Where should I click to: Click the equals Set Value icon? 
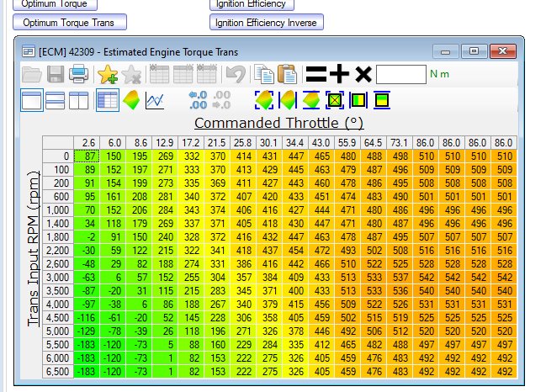[x=316, y=74]
